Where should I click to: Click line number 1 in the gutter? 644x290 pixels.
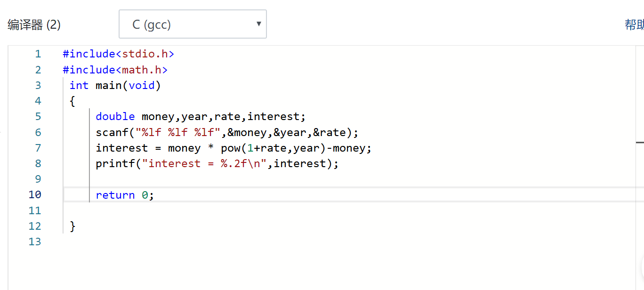(x=38, y=54)
